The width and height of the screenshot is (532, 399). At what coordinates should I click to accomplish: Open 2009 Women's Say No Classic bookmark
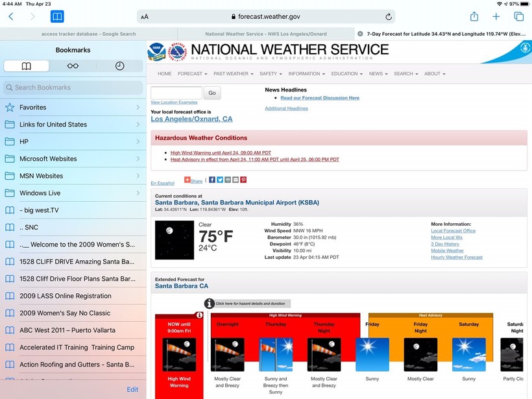point(73,313)
